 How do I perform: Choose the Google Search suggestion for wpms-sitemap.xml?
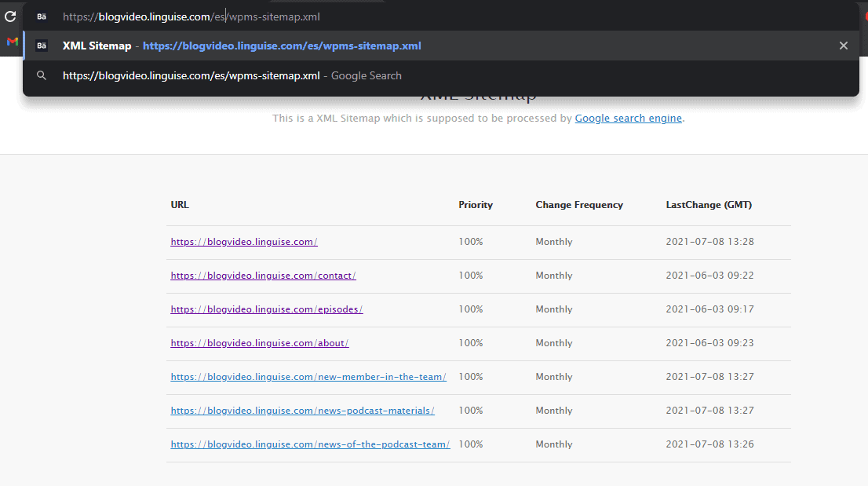[x=441, y=75]
